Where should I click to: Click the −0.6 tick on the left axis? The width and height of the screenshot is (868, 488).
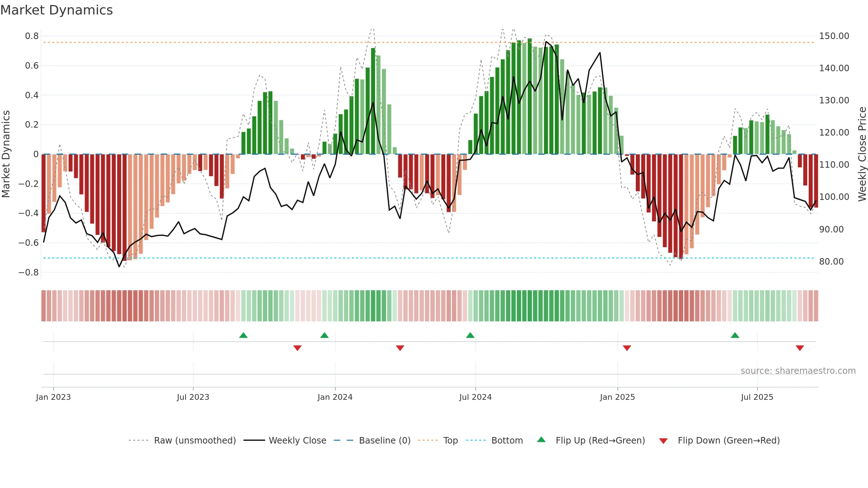coord(29,243)
